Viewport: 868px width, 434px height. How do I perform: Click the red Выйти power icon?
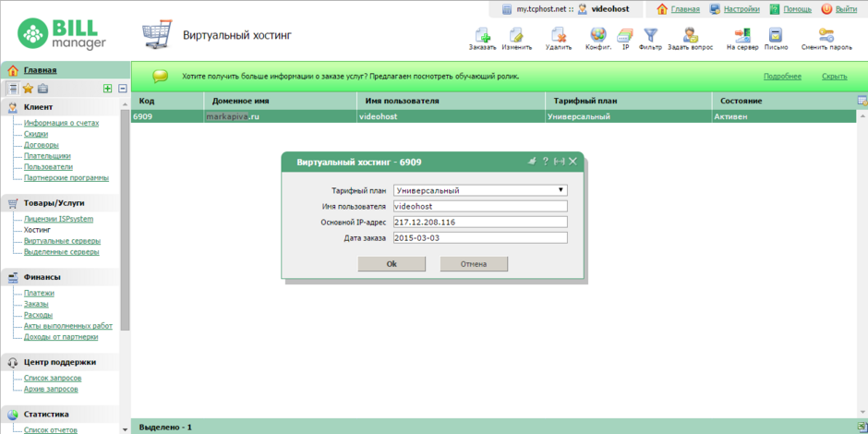pyautogui.click(x=826, y=9)
